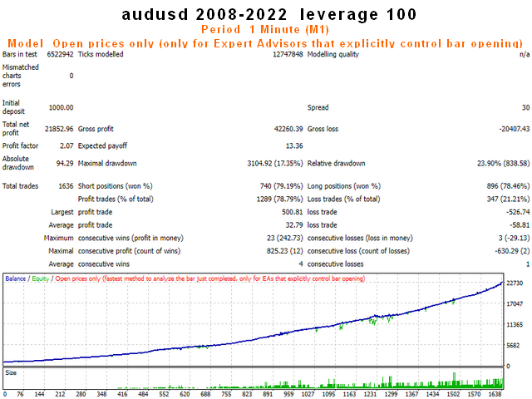This screenshot has height=399, width=532.
Task: Click the Mismatched charts errors value 0
Action: (x=71, y=76)
